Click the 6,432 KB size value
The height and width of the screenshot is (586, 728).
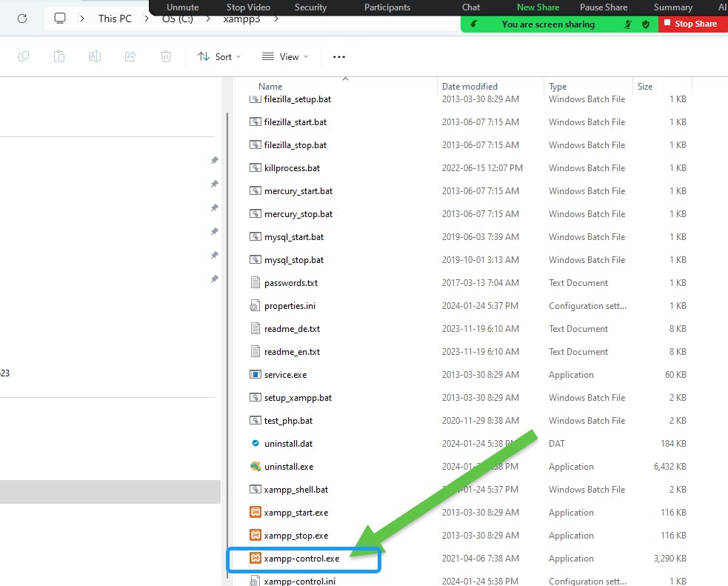click(669, 466)
